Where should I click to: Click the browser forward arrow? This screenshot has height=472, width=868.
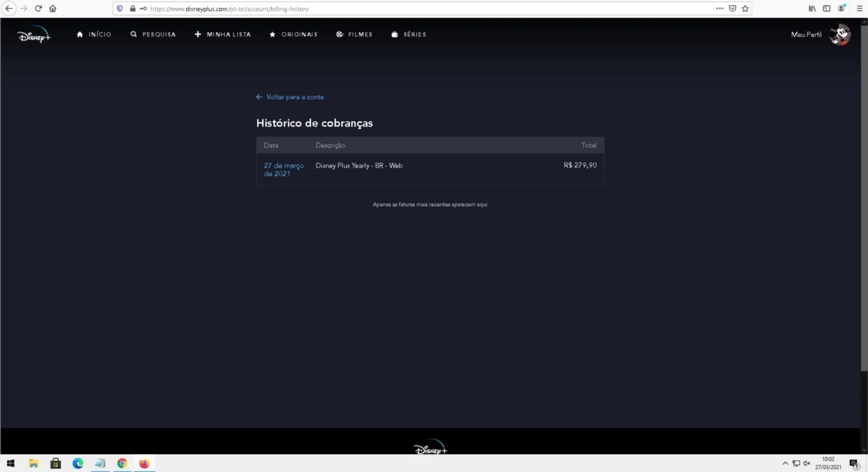click(23, 8)
